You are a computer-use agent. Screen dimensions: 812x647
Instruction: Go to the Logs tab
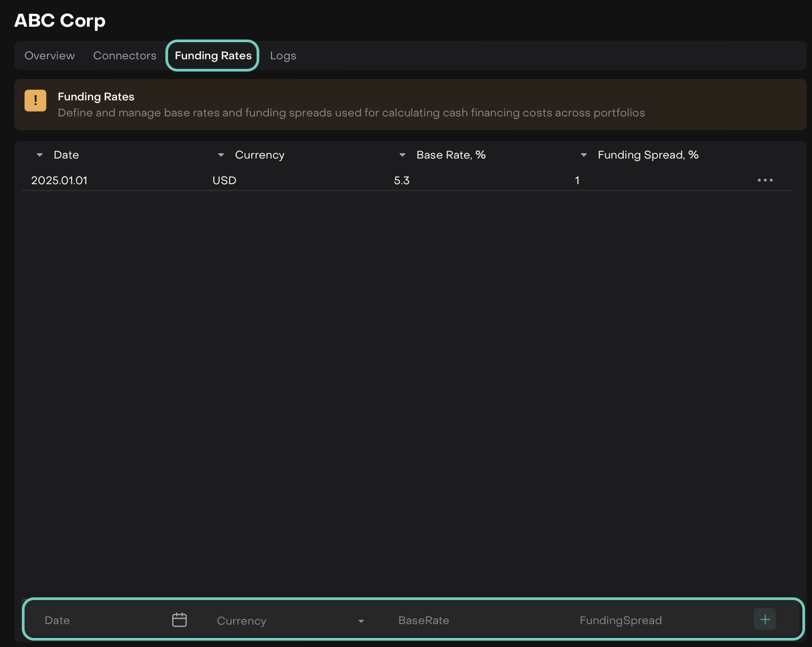click(283, 56)
